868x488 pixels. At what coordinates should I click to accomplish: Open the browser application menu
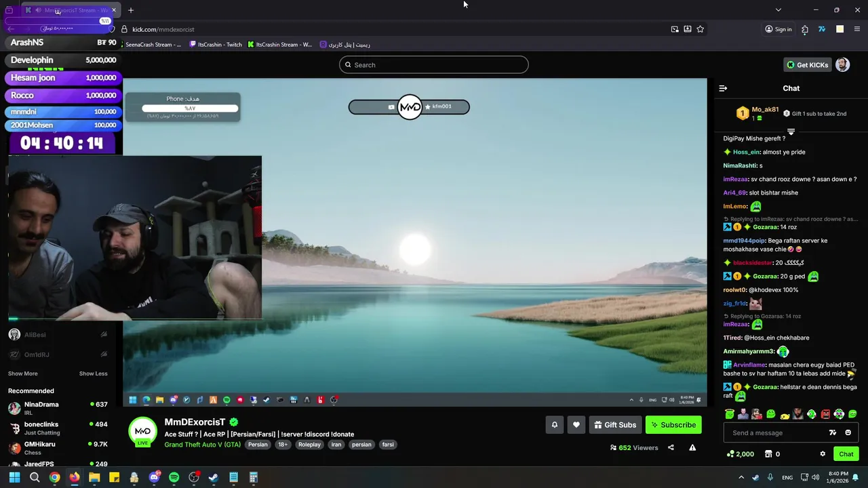857,29
